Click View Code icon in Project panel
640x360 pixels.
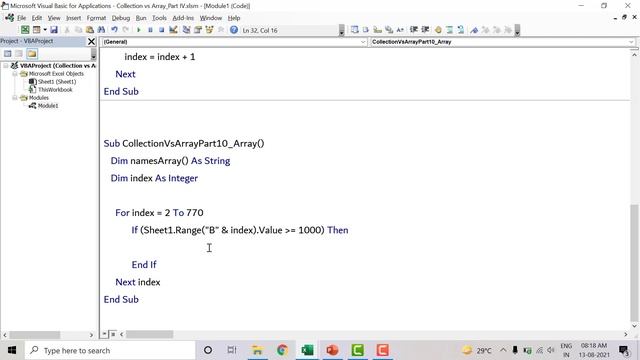pyautogui.click(x=8, y=53)
